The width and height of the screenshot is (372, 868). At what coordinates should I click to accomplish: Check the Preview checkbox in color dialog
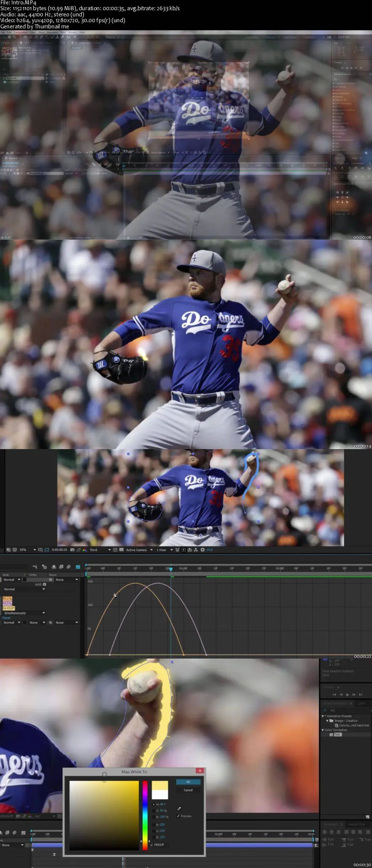click(178, 816)
